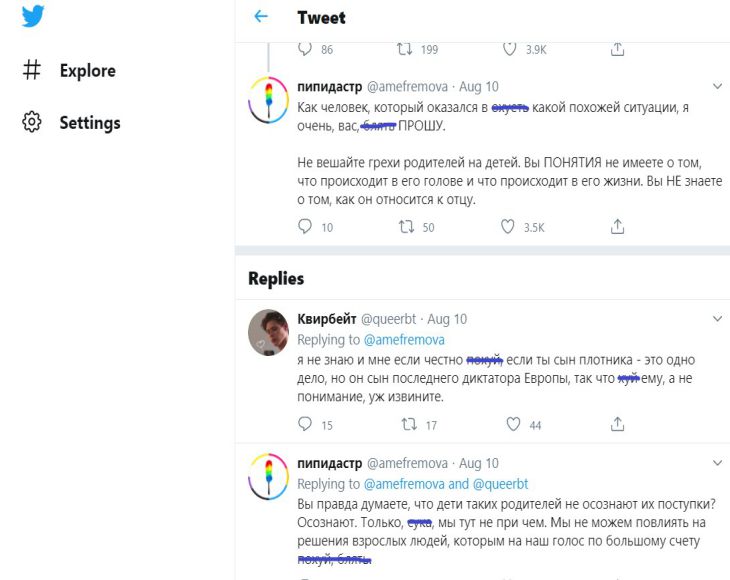Retweet Квирбейт's reply with 17 retweets
The width and height of the screenshot is (730, 580).
pos(406,425)
